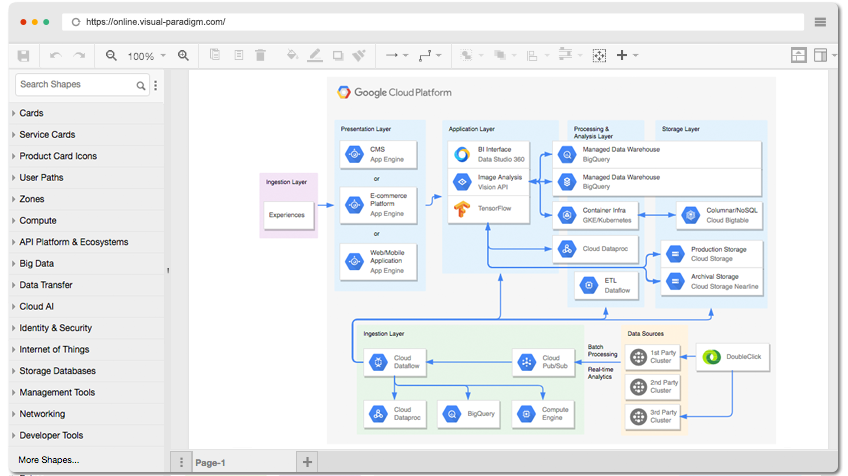Click the browser reload icon
The height and width of the screenshot is (476, 848).
(x=76, y=22)
